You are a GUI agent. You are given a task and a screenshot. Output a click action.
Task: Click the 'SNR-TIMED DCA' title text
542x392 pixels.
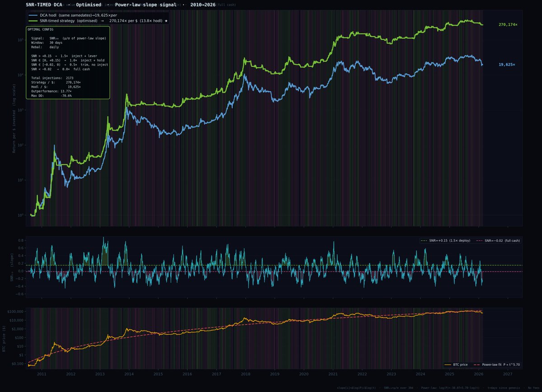tap(44, 4)
